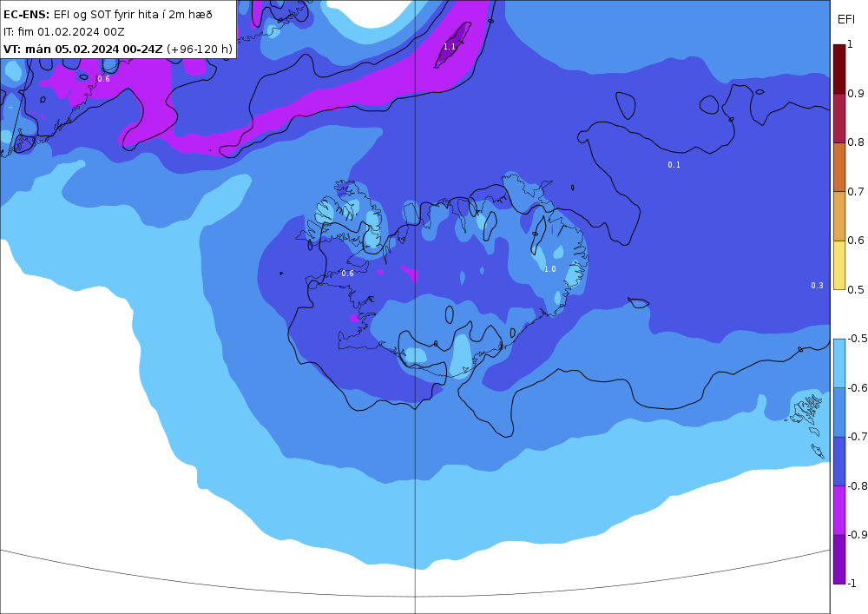Pick the magenta -0.8 to -0.9 legend swatch
Image resolution: width=868 pixels, height=614 pixels.
click(x=839, y=510)
